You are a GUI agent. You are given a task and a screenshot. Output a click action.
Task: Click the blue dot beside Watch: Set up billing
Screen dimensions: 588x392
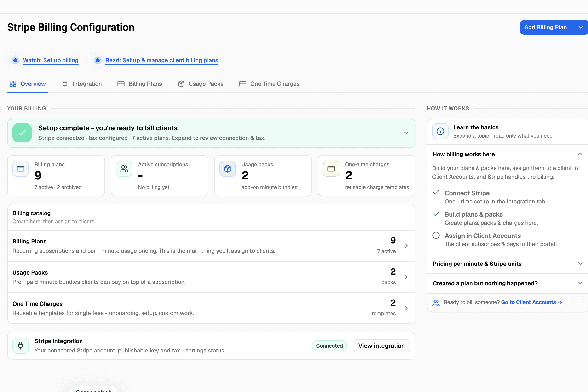15,60
